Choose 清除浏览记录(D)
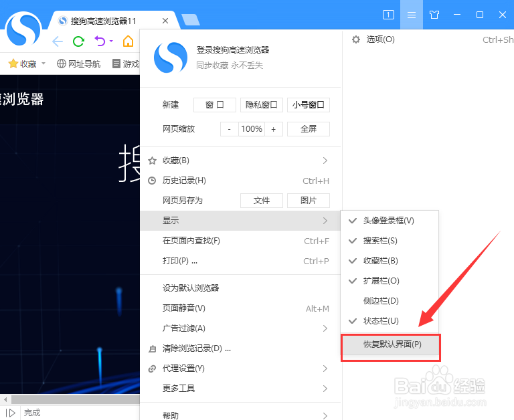Screen dimensions: 514x420 pos(240,348)
